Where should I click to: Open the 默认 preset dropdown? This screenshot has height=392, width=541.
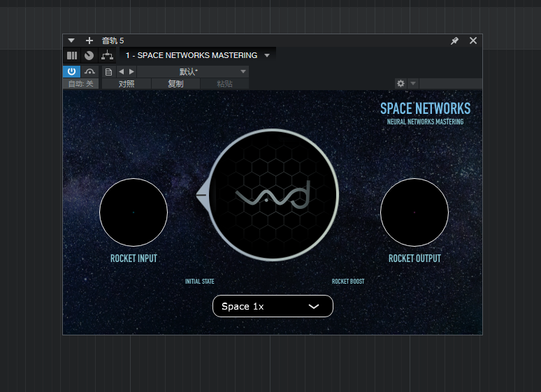pyautogui.click(x=193, y=72)
